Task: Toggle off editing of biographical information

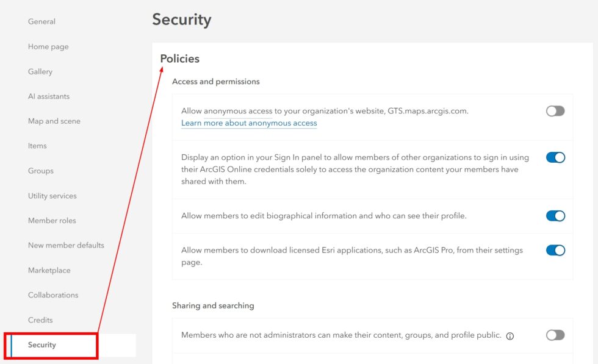Action: (555, 215)
